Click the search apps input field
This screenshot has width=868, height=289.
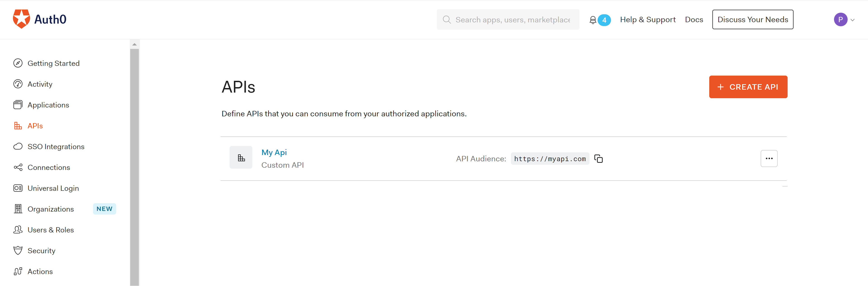pyautogui.click(x=512, y=20)
